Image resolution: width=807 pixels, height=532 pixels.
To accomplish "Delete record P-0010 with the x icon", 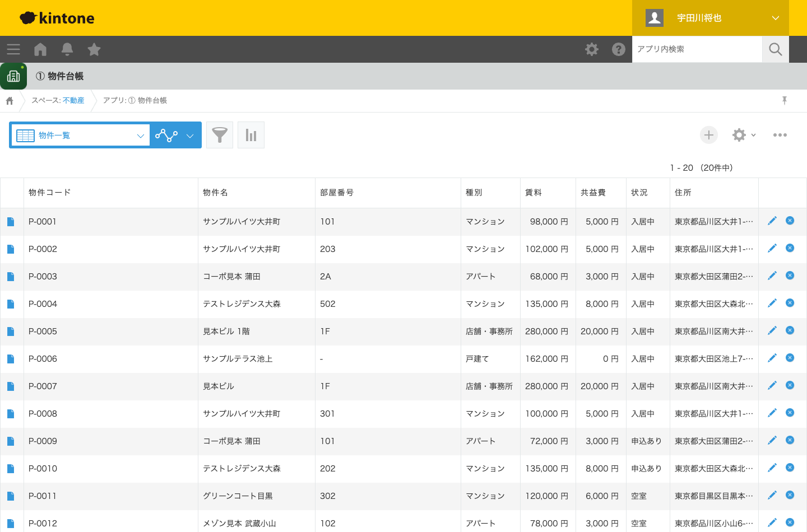I will click(x=790, y=468).
